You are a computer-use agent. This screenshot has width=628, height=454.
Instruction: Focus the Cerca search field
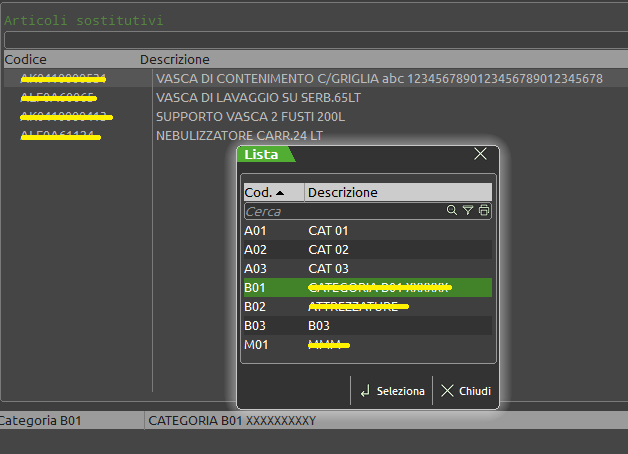tap(340, 211)
